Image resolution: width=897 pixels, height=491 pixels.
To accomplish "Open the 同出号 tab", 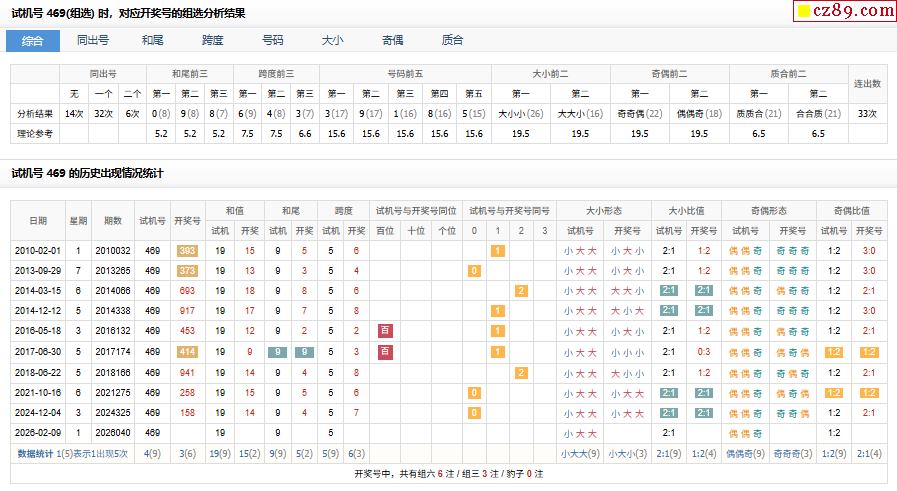I will point(93,41).
